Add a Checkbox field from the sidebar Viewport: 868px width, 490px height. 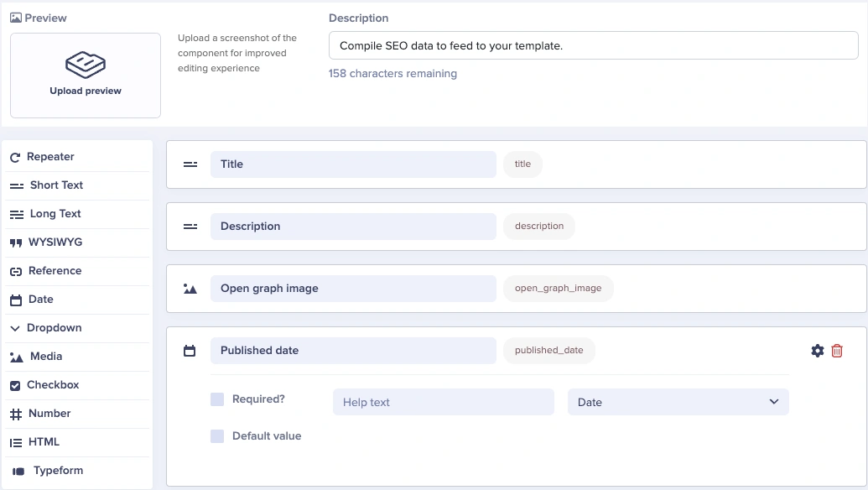[x=52, y=385]
